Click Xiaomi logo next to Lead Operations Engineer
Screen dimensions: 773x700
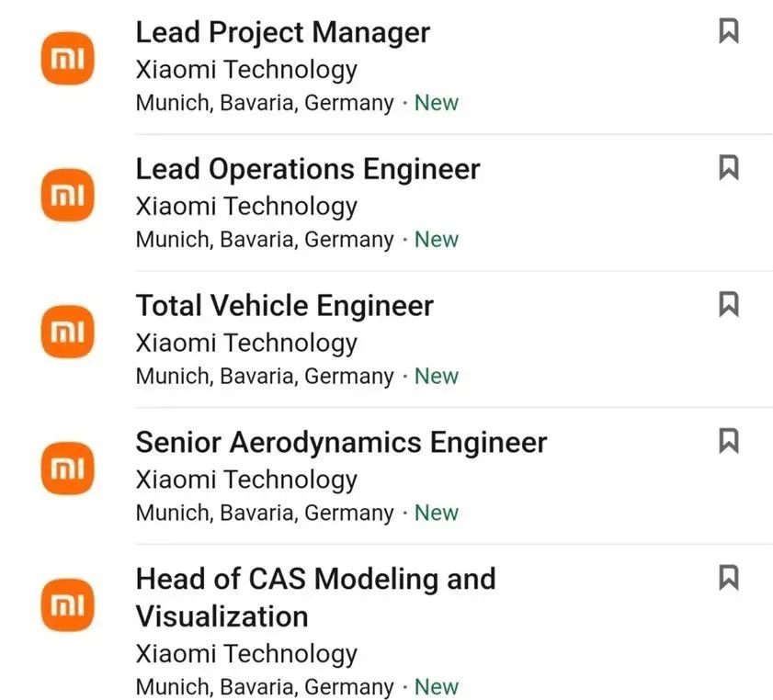pos(67,195)
